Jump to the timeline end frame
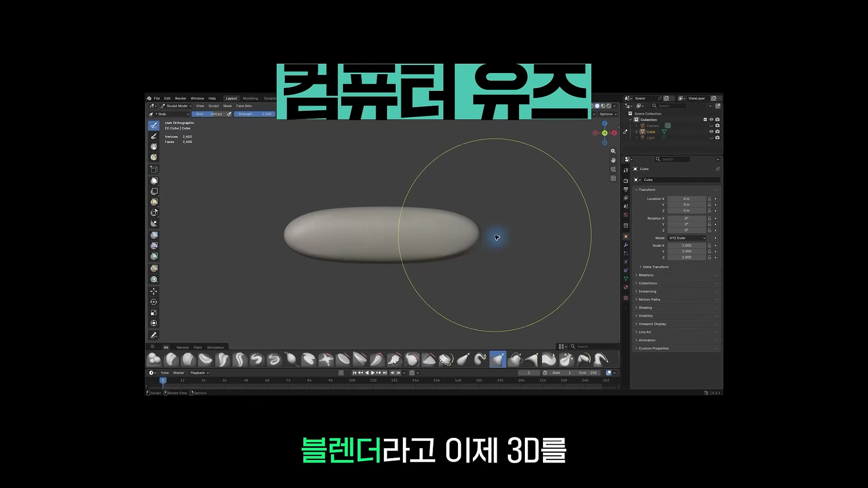 pos(385,373)
